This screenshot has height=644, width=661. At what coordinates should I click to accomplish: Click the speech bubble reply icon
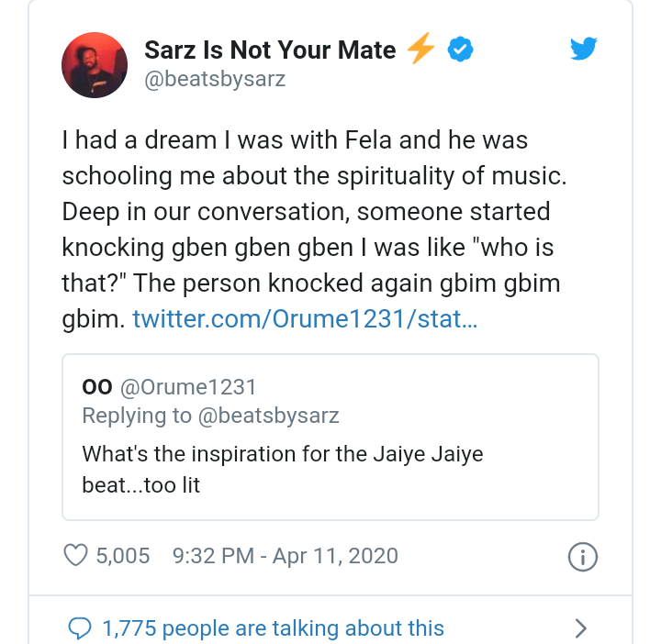click(81, 628)
